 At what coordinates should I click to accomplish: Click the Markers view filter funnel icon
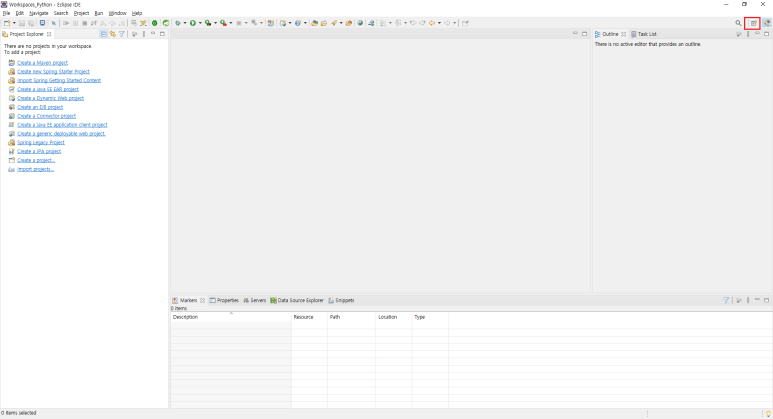(x=726, y=300)
